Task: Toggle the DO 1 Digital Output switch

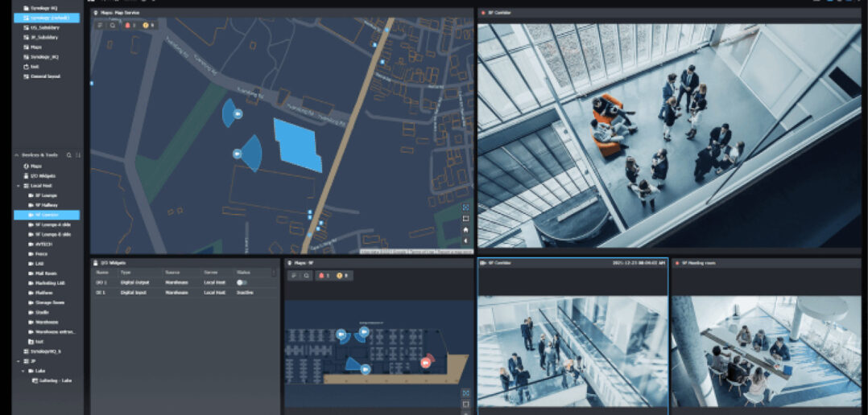Action: pyautogui.click(x=242, y=282)
